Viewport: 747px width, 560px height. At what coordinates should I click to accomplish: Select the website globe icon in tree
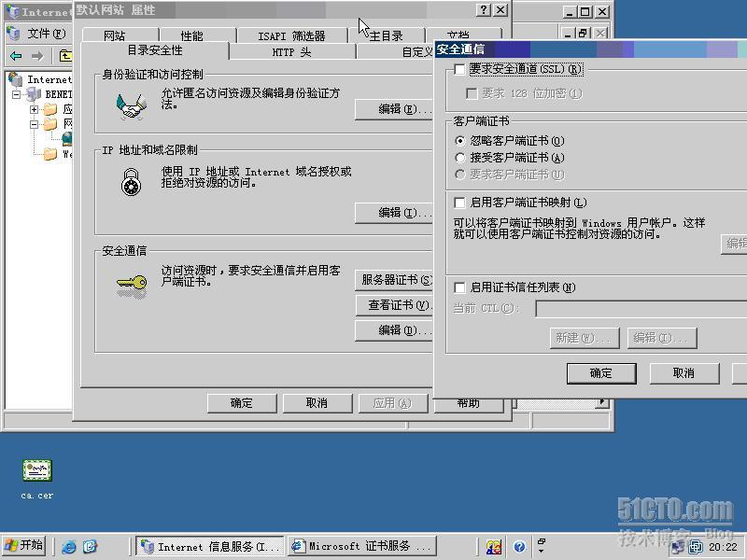click(x=67, y=138)
